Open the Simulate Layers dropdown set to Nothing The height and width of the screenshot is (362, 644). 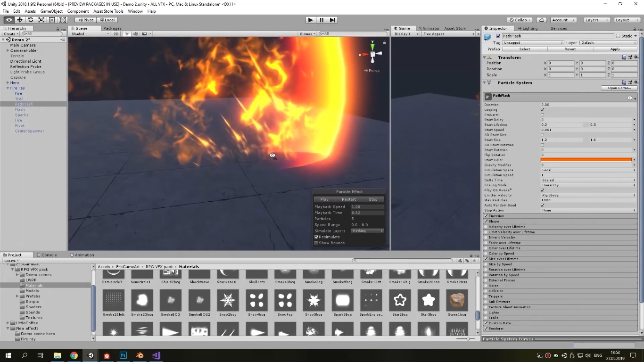[x=368, y=230]
